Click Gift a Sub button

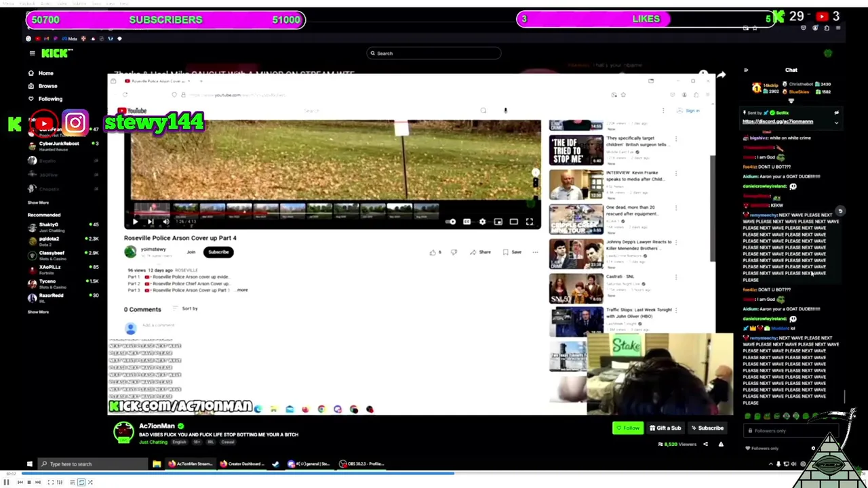click(x=665, y=428)
